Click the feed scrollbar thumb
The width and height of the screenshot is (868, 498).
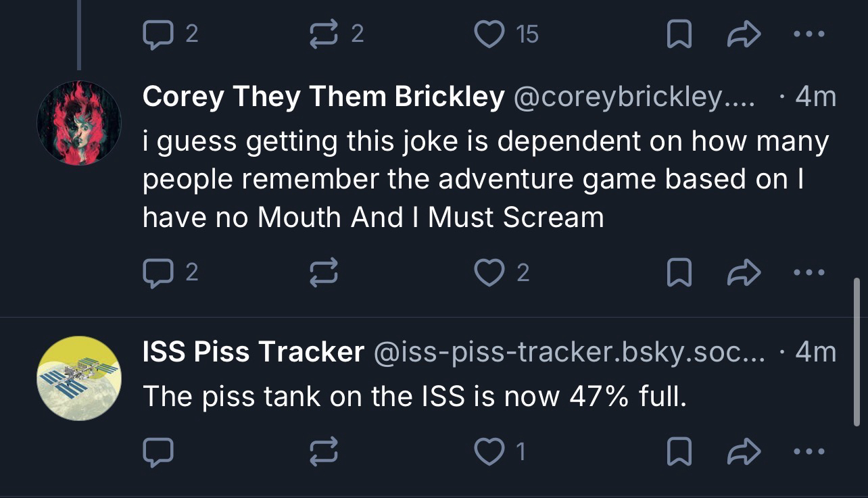(x=857, y=351)
